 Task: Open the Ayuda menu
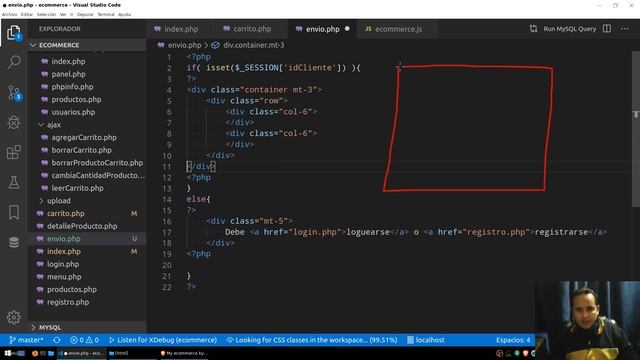[x=124, y=14]
